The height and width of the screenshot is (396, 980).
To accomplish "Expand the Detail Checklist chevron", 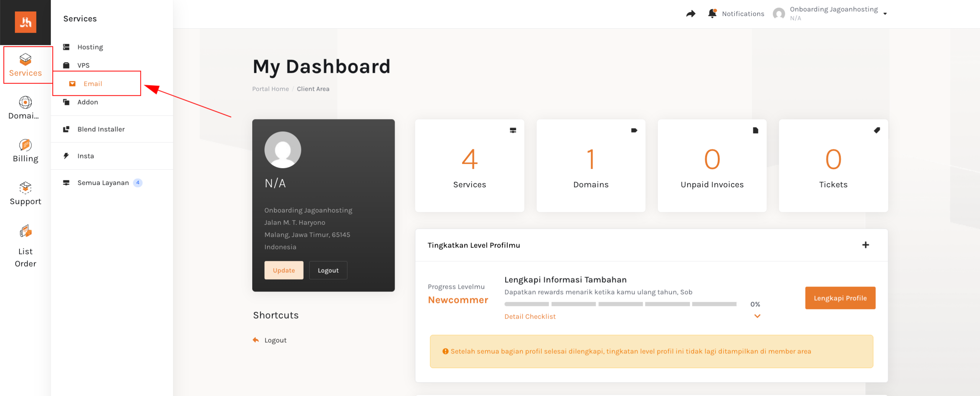I will click(757, 316).
